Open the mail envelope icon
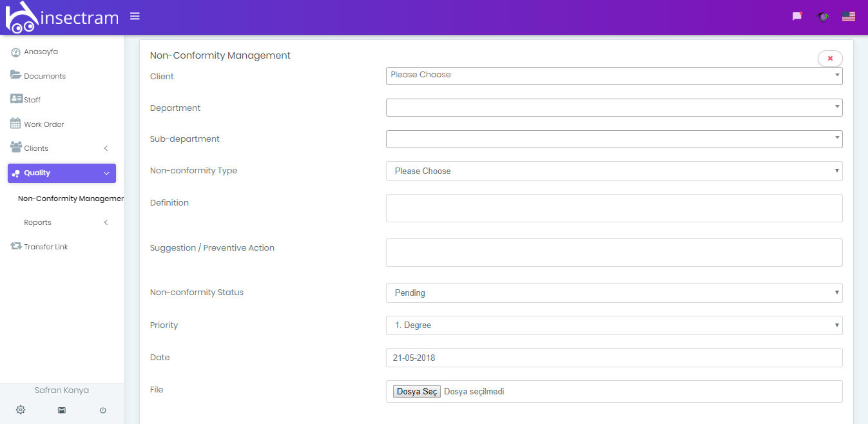The image size is (868, 424). 62,410
